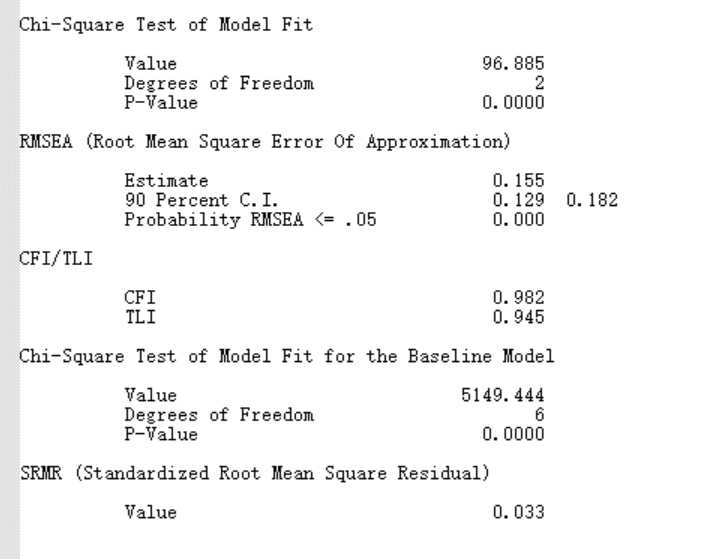Click the 90 Percent C.I. label
This screenshot has width=701, height=559.
click(201, 200)
